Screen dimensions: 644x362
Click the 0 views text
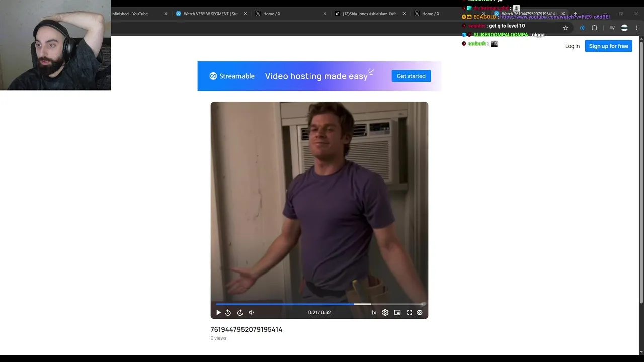click(x=218, y=338)
